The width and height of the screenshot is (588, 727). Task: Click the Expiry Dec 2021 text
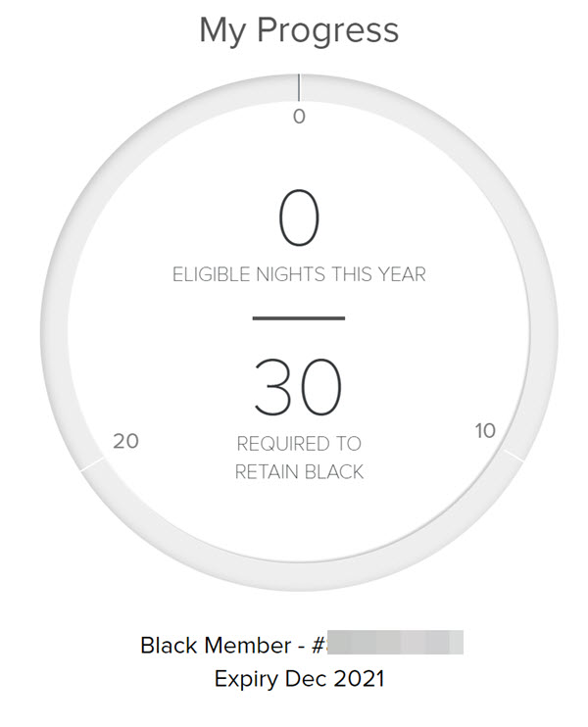[299, 679]
